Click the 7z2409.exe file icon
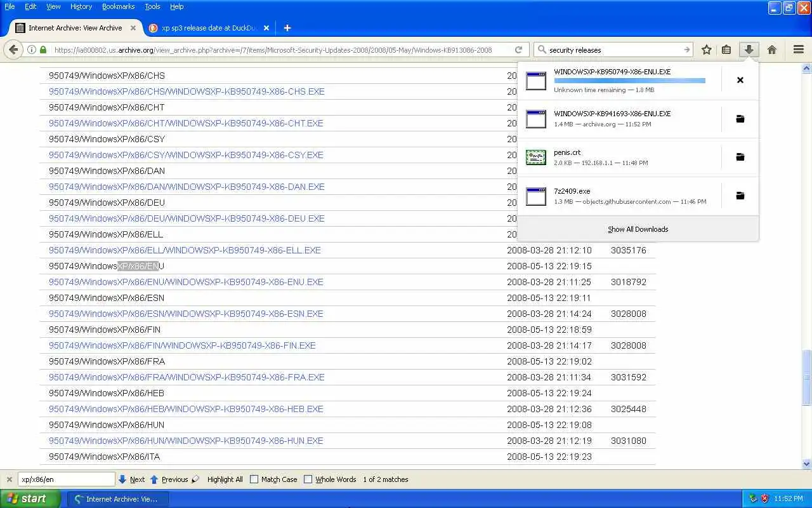The image size is (812, 508). click(536, 196)
